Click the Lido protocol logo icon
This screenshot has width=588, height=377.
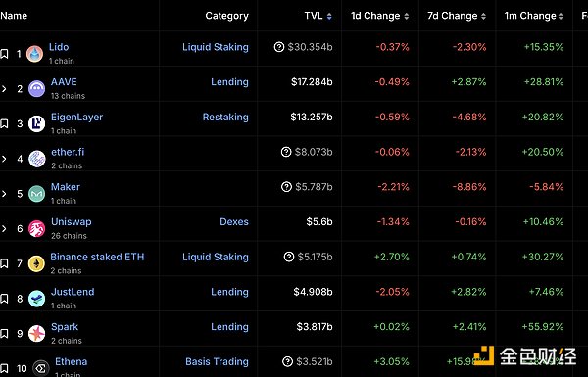[x=35, y=54]
